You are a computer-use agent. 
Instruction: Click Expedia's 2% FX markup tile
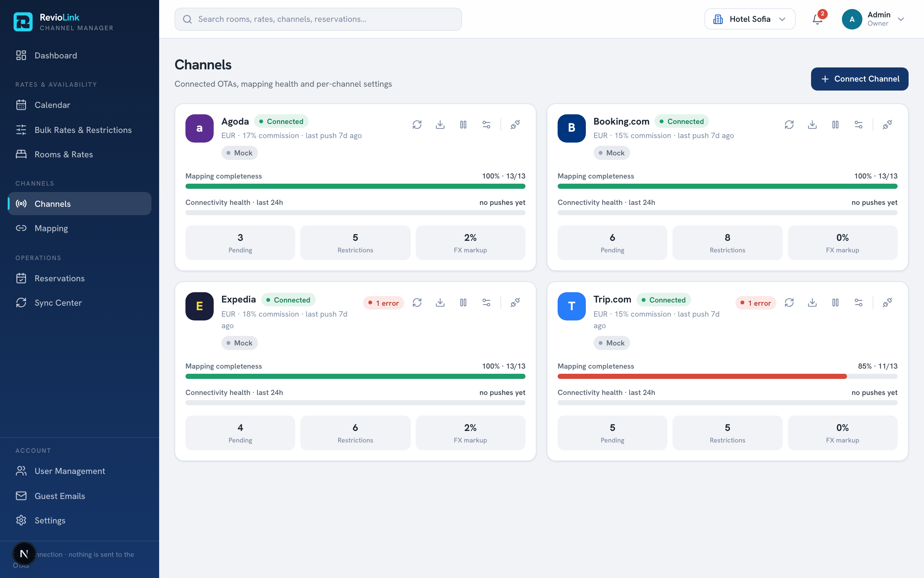click(x=470, y=433)
